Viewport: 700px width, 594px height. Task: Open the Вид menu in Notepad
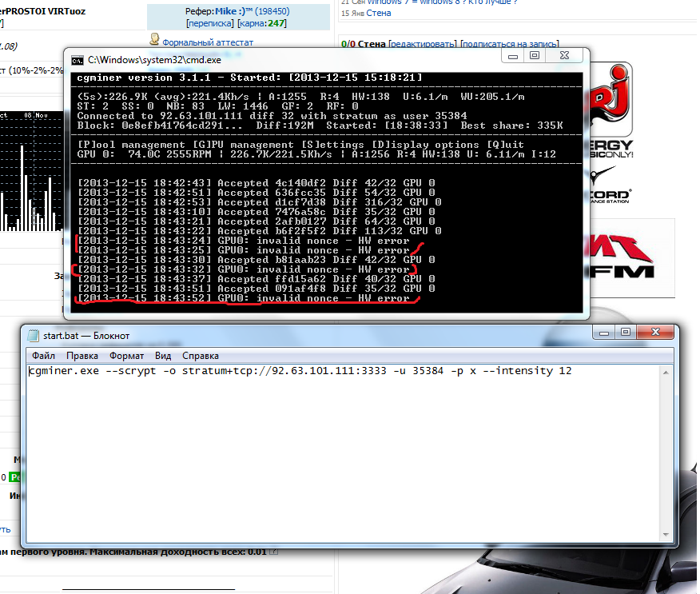(x=163, y=355)
